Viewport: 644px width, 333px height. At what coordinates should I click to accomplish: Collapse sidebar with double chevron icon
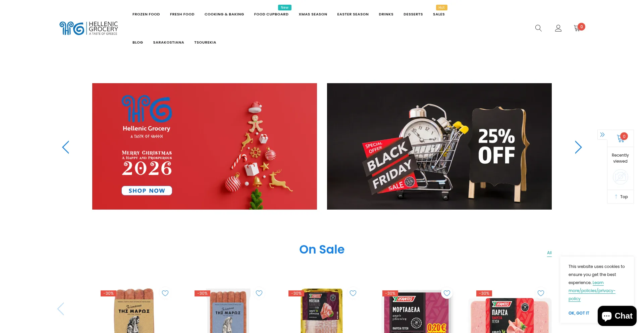pyautogui.click(x=602, y=135)
